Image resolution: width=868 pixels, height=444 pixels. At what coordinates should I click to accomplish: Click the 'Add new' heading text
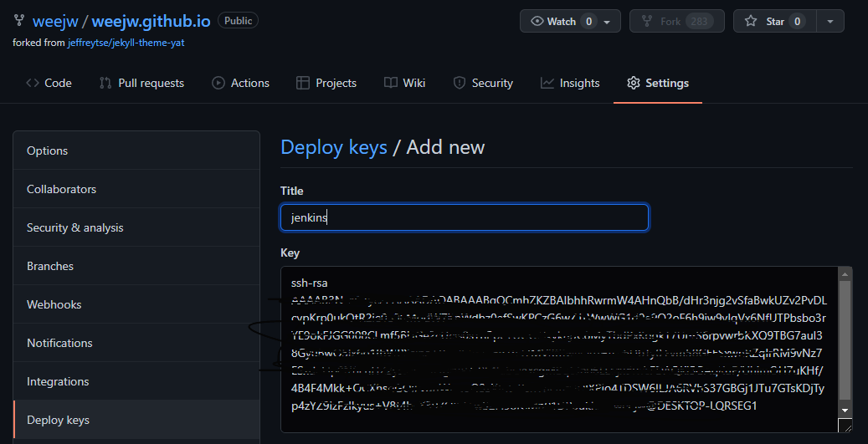(x=445, y=147)
